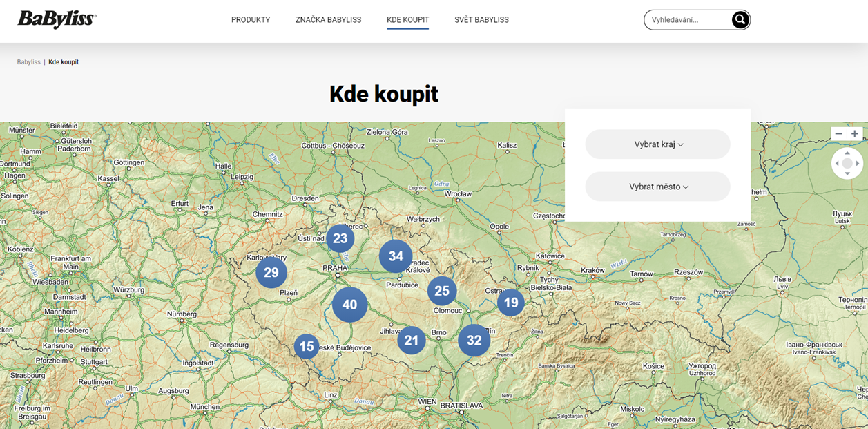The image size is (868, 429).
Task: Pan the map down with arrow
Action: click(847, 174)
